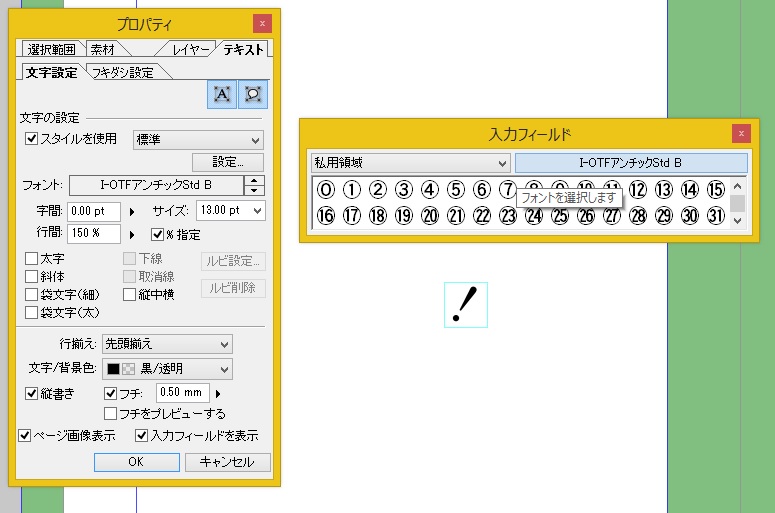Insert circled number 14 glyph
Screen dimensions: 775x513
689,190
